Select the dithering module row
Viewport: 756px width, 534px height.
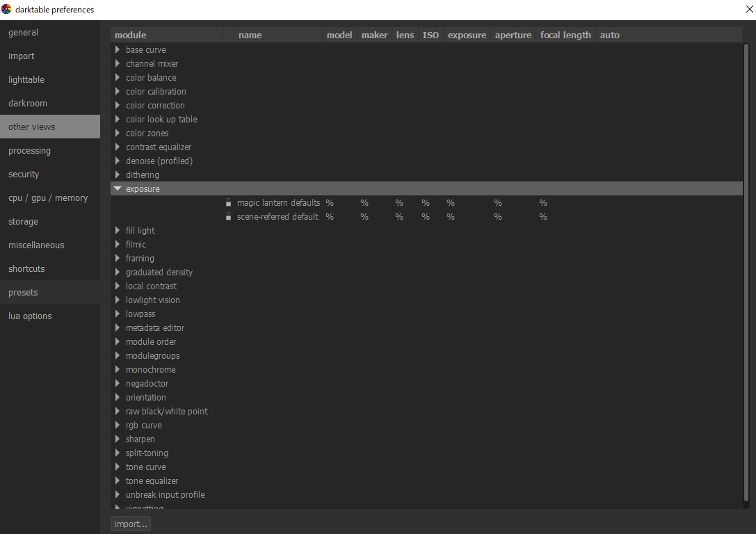pos(427,175)
